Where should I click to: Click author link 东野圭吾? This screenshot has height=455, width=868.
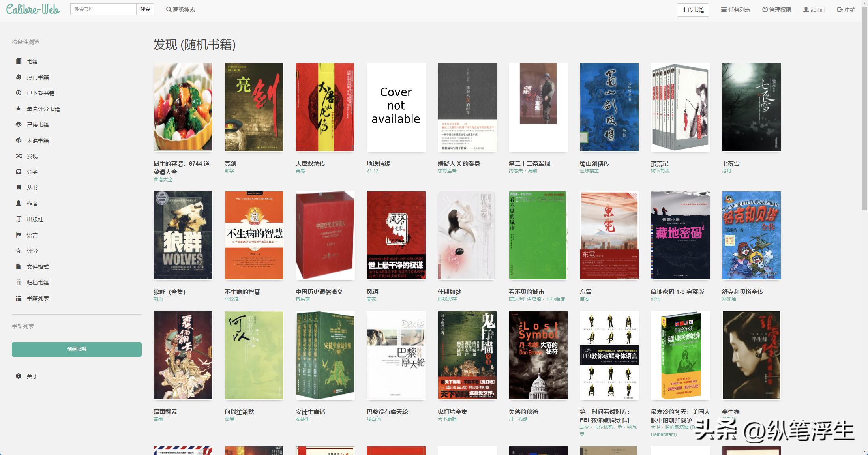coord(447,171)
